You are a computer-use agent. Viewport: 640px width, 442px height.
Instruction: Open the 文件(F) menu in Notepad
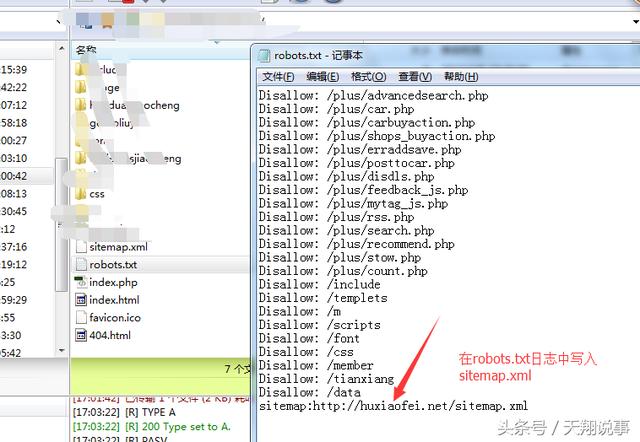pos(278,77)
